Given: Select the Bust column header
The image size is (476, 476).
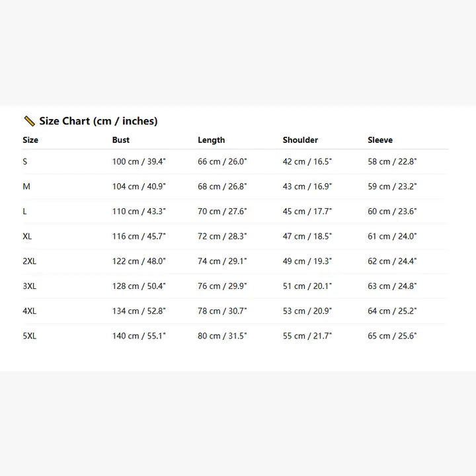Looking at the screenshot, I should tap(121, 140).
